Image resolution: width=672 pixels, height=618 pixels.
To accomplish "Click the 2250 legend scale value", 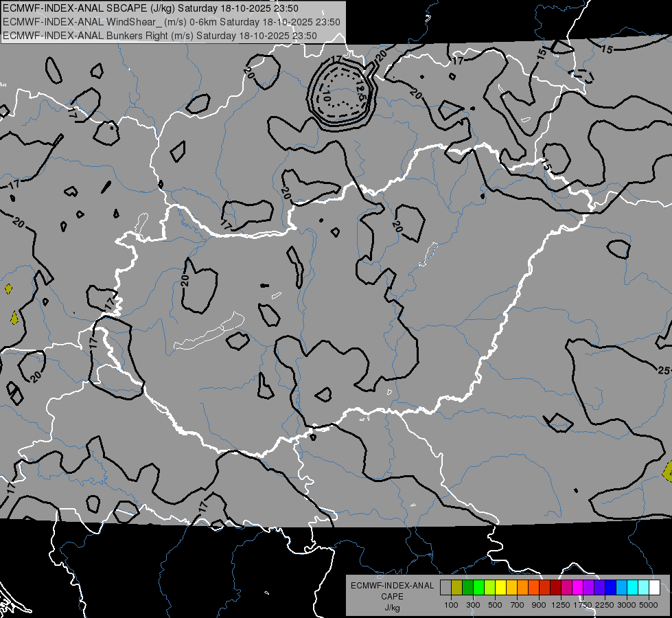I will point(604,605).
